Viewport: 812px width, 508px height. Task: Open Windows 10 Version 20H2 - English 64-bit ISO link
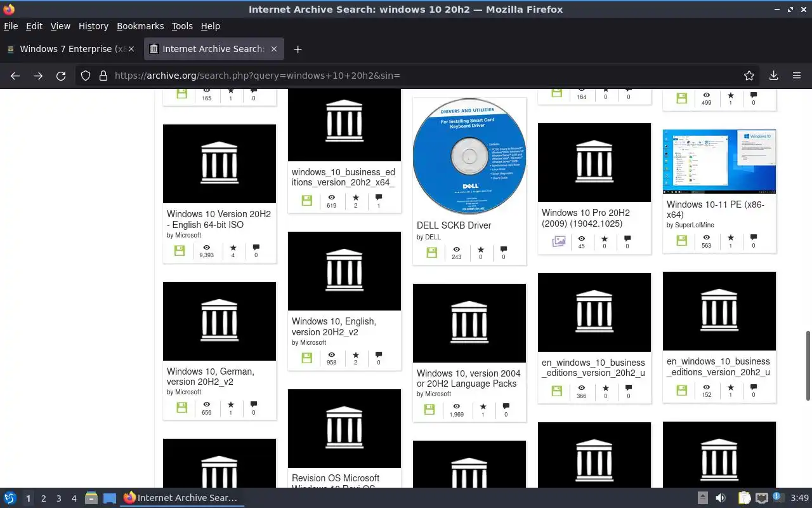(219, 219)
